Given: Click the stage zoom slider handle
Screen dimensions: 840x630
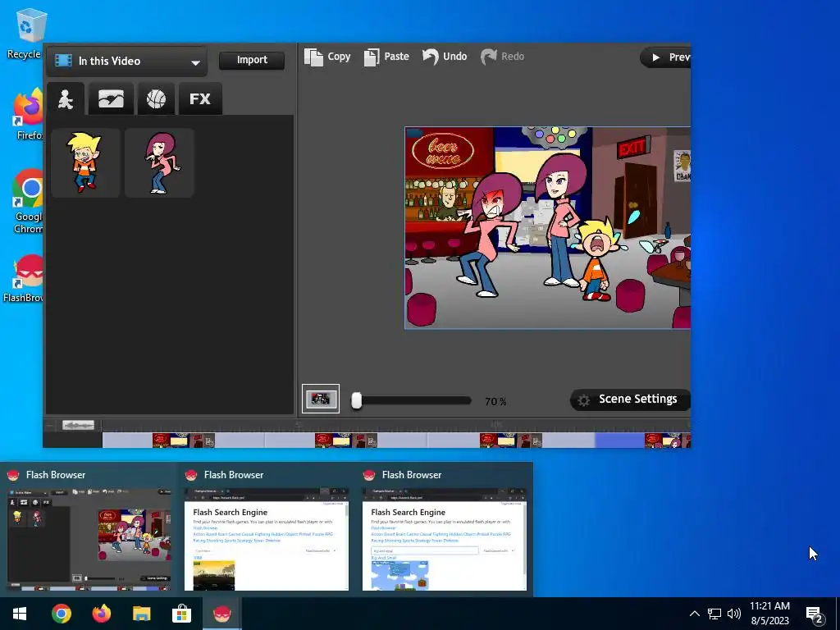Looking at the screenshot, I should [x=357, y=400].
